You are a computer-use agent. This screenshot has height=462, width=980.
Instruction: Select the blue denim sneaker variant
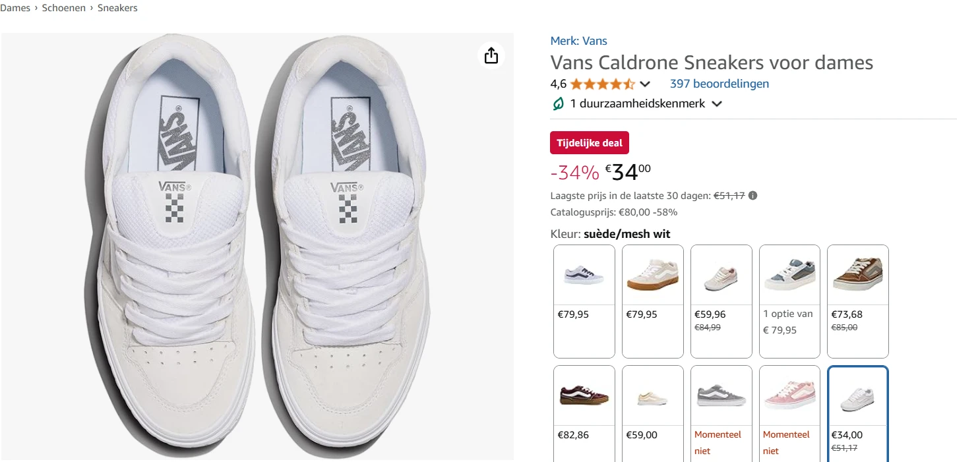click(789, 274)
